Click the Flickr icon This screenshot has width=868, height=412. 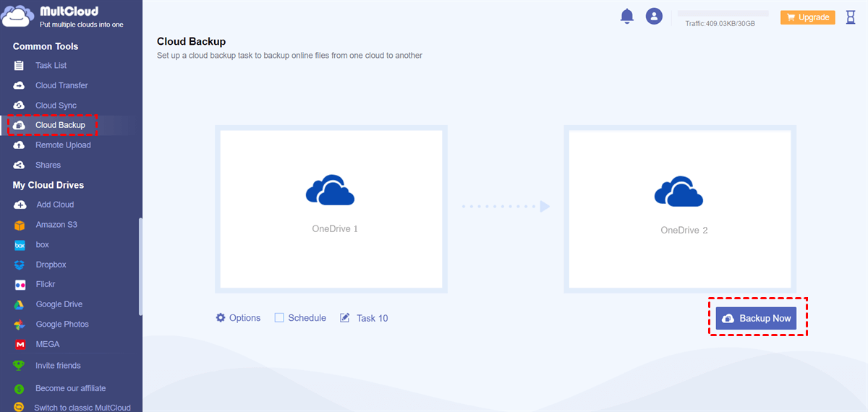[x=20, y=285]
